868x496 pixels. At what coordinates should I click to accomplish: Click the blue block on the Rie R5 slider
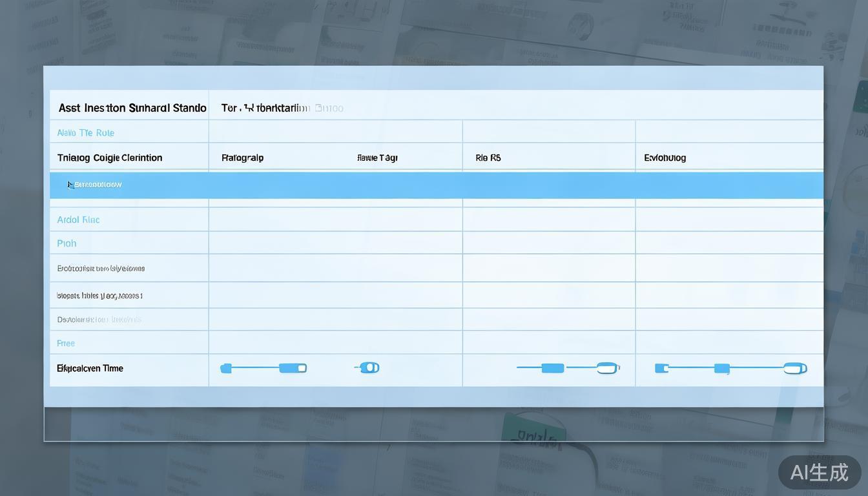(552, 368)
